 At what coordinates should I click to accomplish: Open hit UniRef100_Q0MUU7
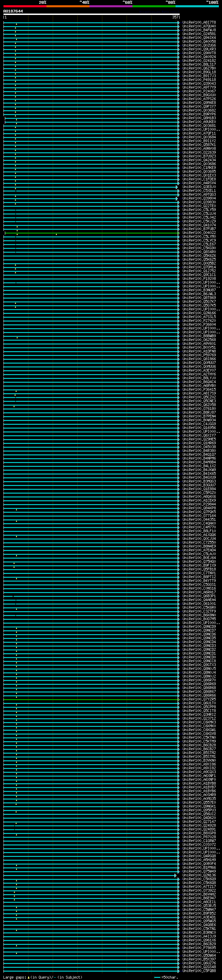click(199, 363)
